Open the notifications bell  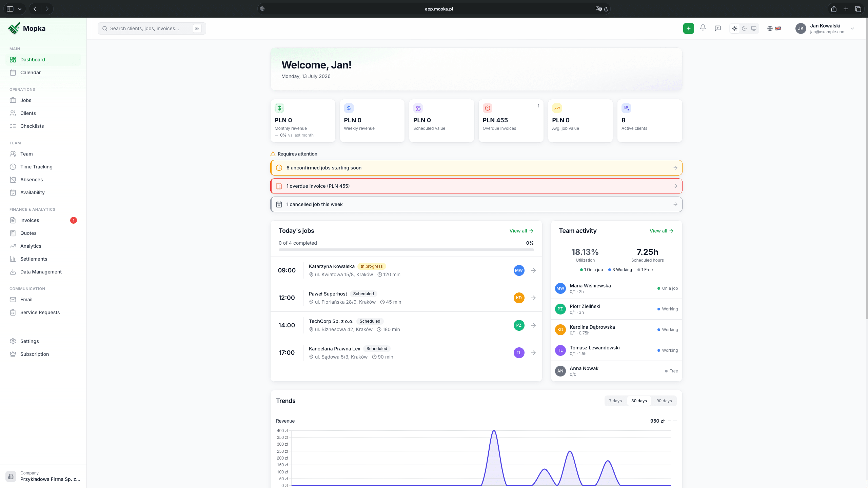(x=703, y=28)
